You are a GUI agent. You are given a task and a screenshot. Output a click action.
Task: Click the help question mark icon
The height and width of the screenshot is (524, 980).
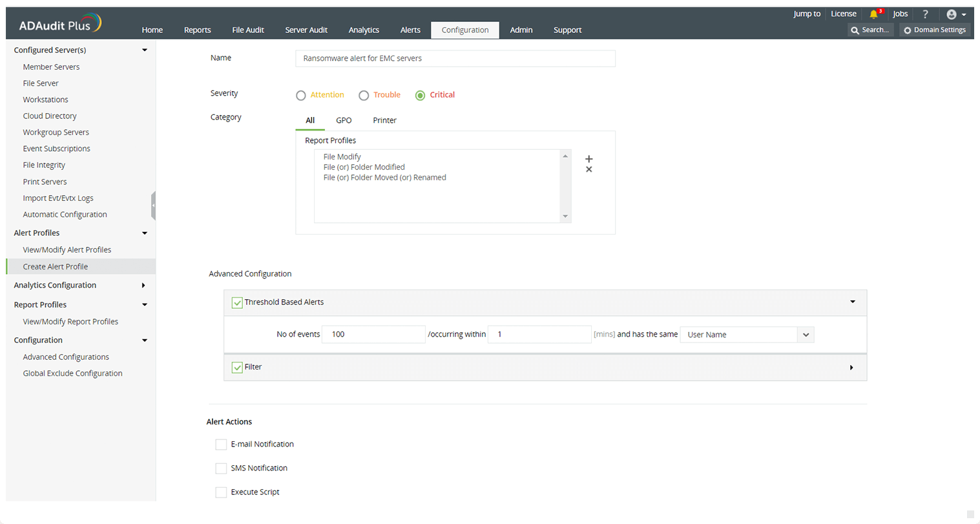pos(925,14)
